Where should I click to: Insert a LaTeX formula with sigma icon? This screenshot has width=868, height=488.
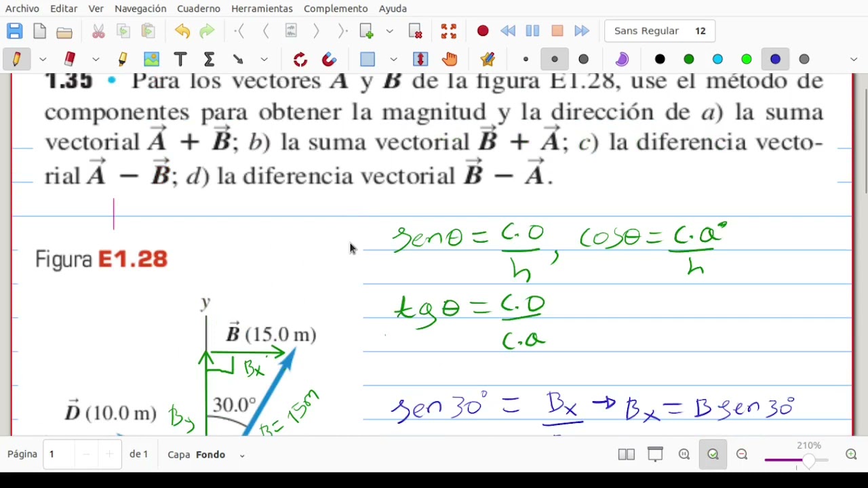(210, 60)
